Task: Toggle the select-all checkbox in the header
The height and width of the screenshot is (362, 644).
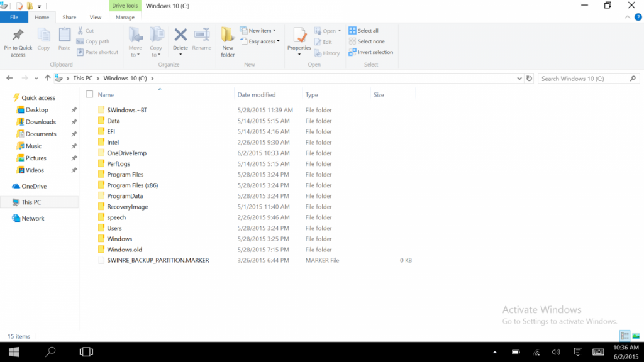Action: [89, 94]
